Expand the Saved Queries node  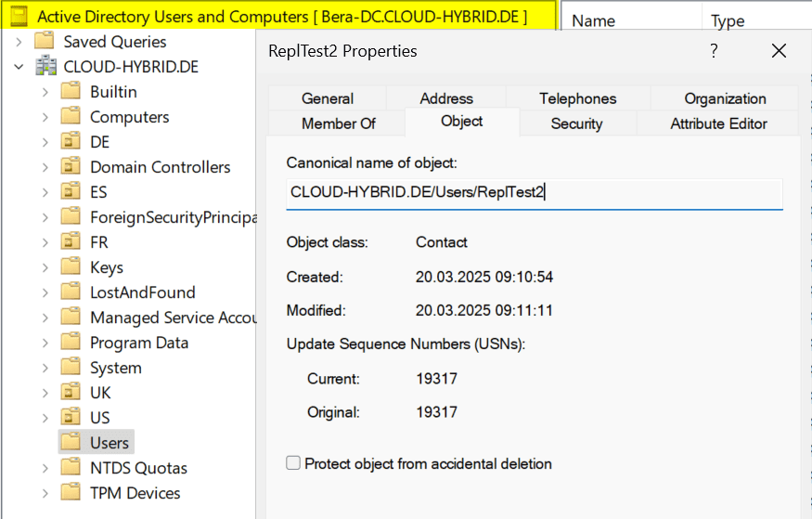[x=19, y=42]
